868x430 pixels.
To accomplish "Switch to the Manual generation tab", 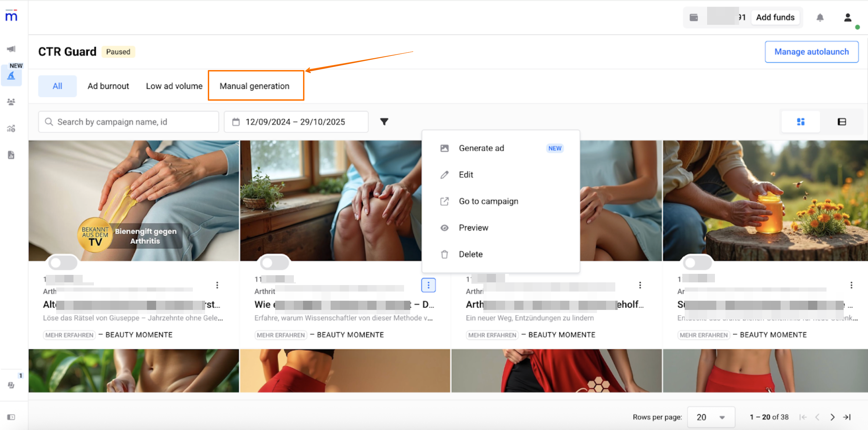I will 254,86.
